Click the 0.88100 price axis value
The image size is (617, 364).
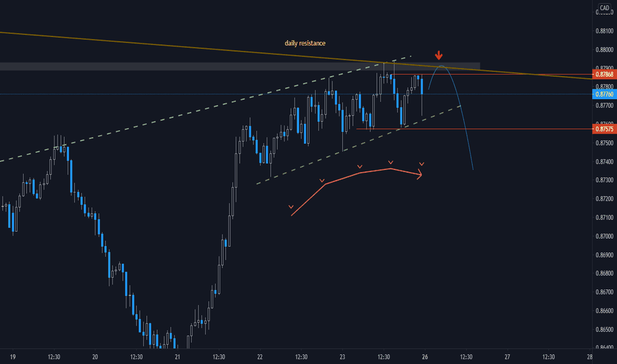tap(604, 30)
